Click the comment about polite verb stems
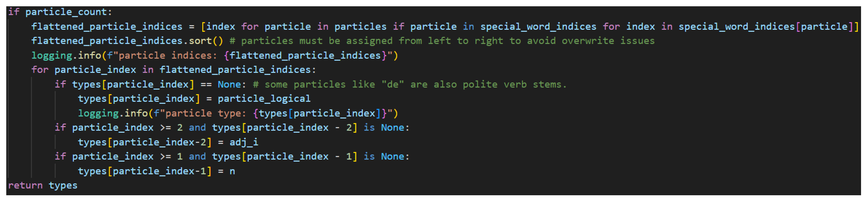The image size is (868, 202). tap(410, 84)
